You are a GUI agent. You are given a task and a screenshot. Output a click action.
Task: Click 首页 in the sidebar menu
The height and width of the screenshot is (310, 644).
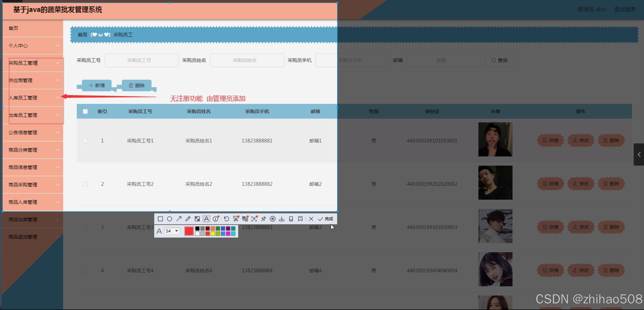point(13,28)
